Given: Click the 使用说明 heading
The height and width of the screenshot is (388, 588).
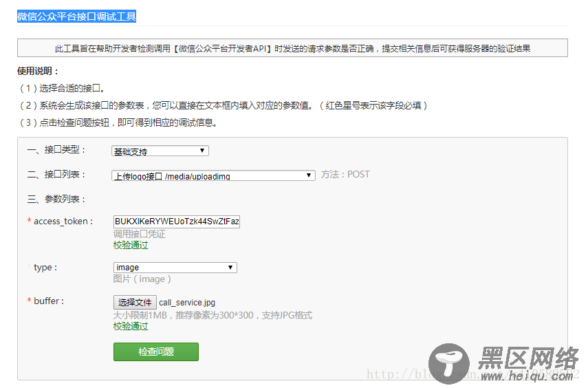Looking at the screenshot, I should [x=38, y=71].
